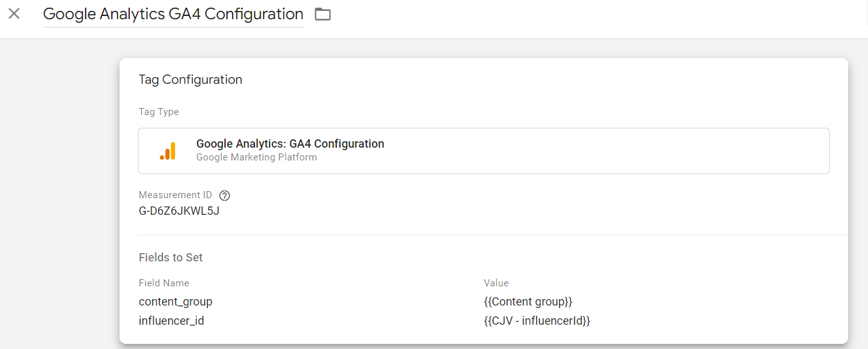This screenshot has height=349, width=868.
Task: Select the content_group field name
Action: point(175,302)
